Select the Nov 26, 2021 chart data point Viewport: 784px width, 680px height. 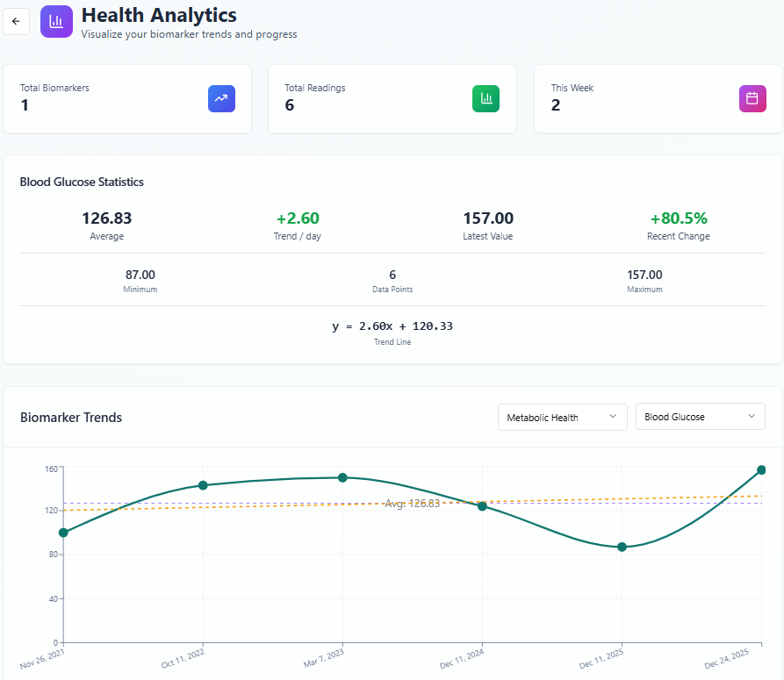pyautogui.click(x=63, y=533)
